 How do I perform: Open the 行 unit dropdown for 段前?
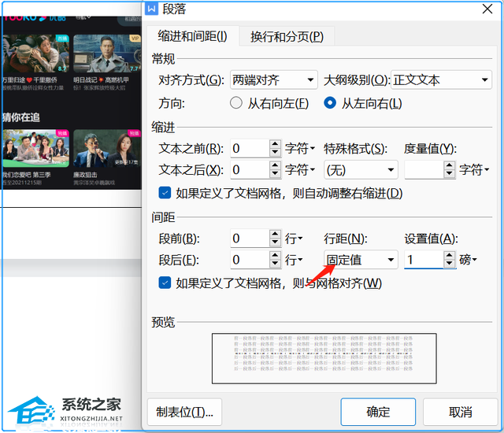[294, 239]
